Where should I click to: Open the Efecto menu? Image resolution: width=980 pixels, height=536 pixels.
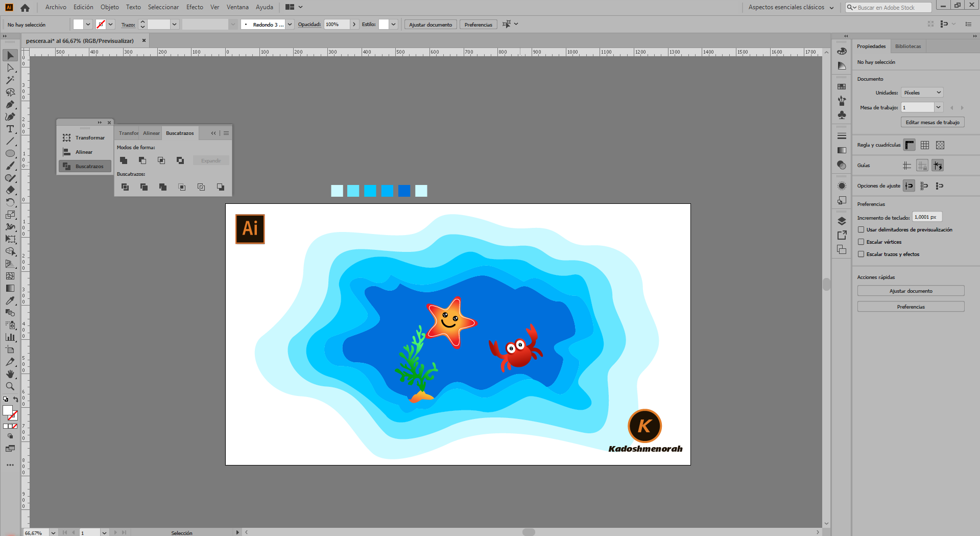pos(195,7)
